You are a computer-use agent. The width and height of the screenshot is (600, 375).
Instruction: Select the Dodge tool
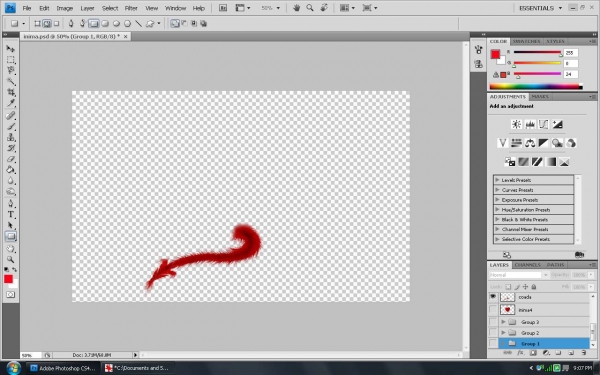click(11, 191)
